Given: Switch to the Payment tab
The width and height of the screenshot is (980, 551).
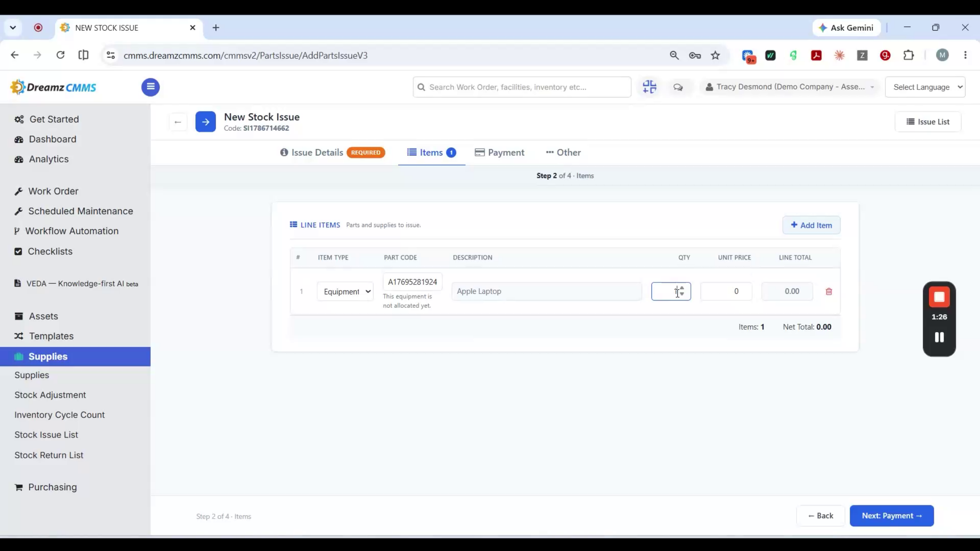Looking at the screenshot, I should click(x=499, y=152).
